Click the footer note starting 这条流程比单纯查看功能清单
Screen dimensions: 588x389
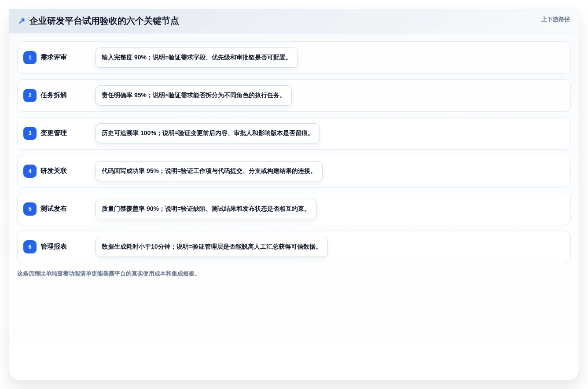pyautogui.click(x=109, y=274)
